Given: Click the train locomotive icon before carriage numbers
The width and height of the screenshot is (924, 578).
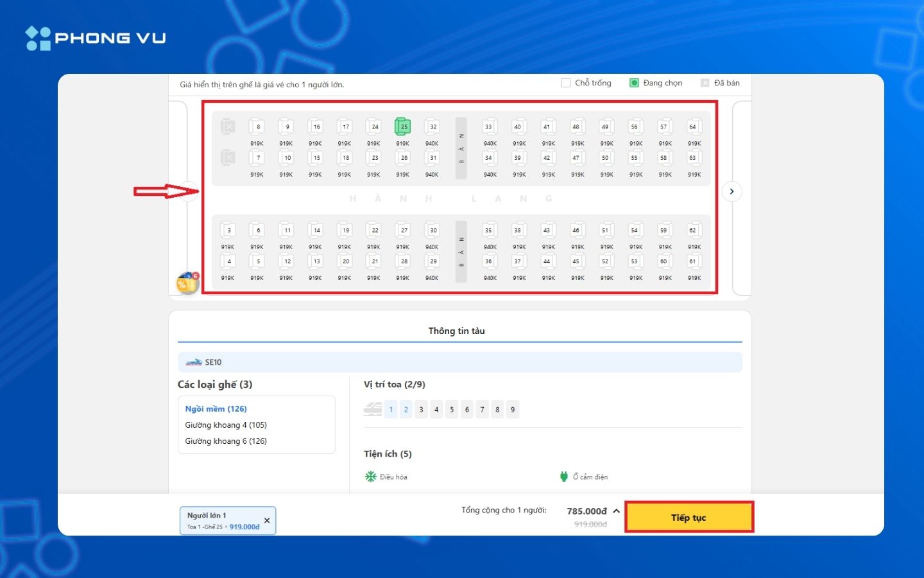Looking at the screenshot, I should [x=373, y=409].
